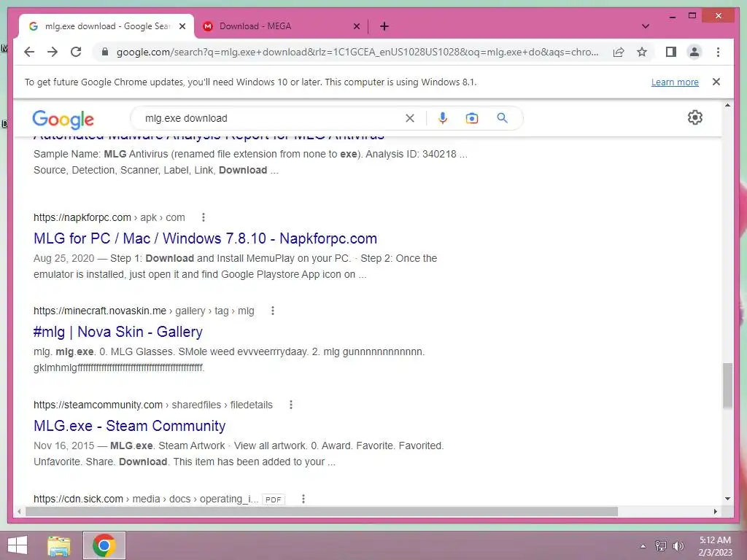The height and width of the screenshot is (560, 747).
Task: Click the Learn more link
Action: point(675,82)
